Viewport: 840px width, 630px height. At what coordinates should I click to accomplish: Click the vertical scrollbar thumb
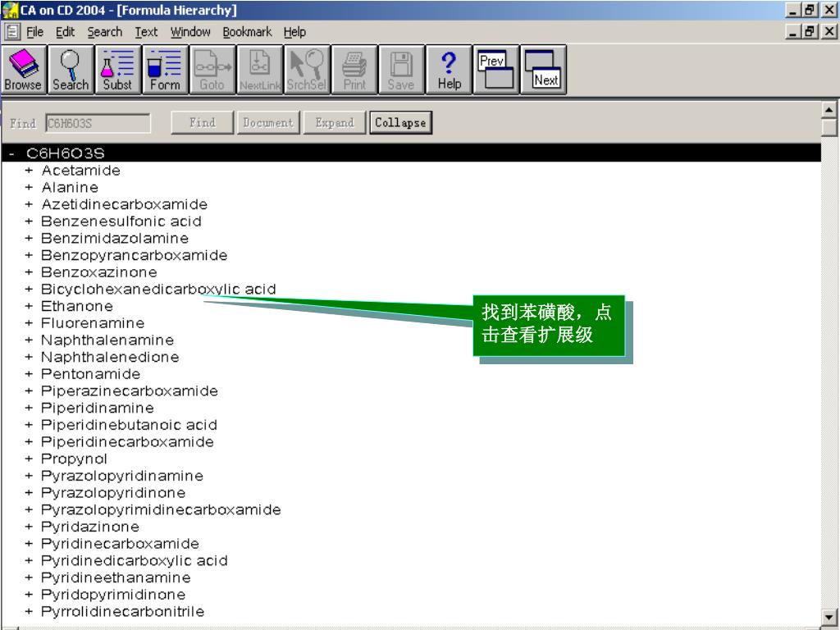click(x=829, y=127)
